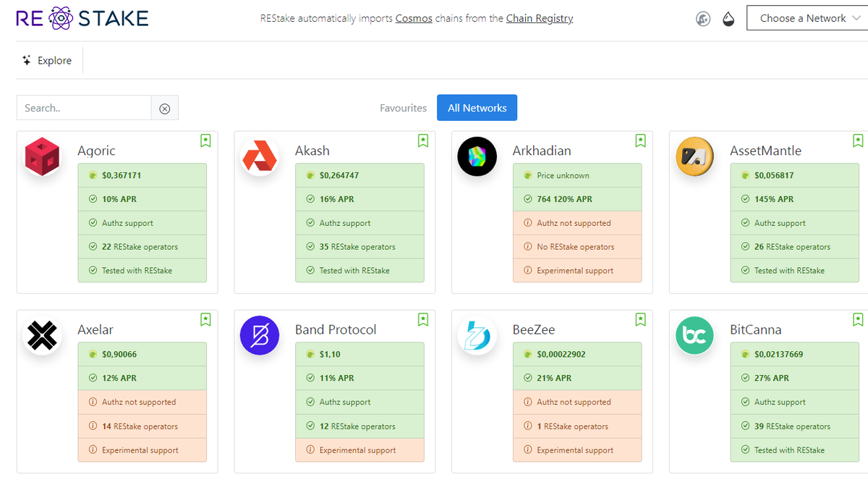Click AssetMantle 145% APR row
Viewport: 868px width, 480px height.
795,199
